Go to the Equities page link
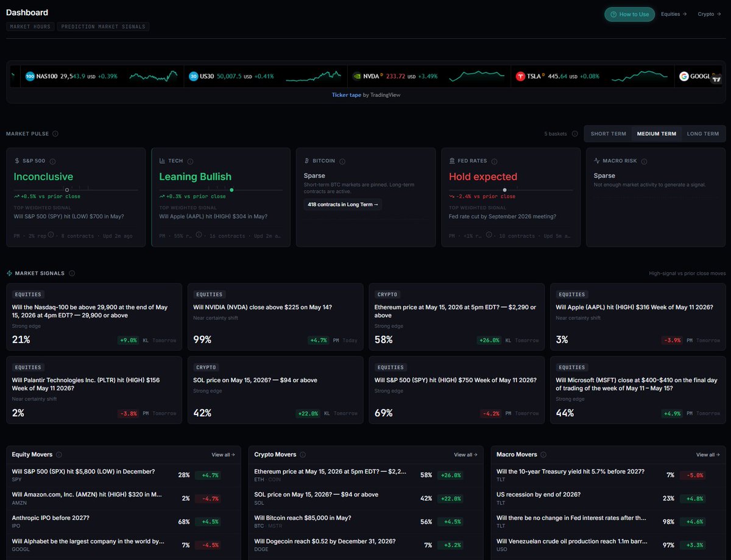Image resolution: width=731 pixels, height=560 pixels. (674, 14)
